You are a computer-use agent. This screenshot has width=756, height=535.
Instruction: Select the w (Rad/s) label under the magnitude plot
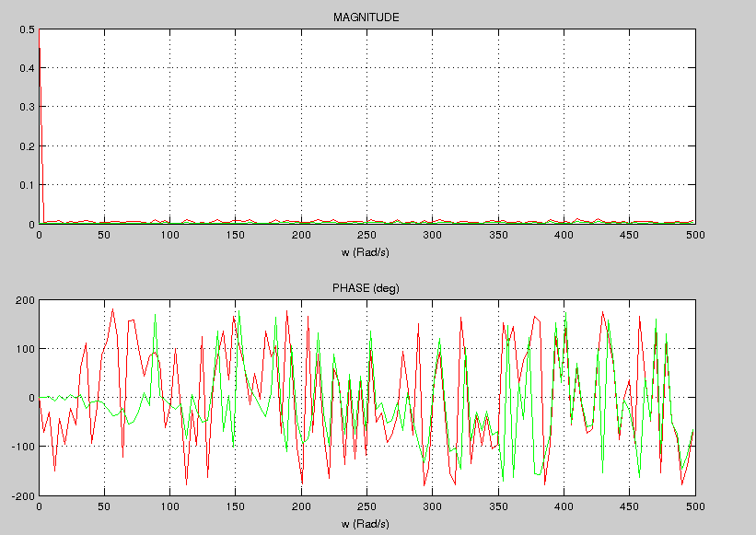[366, 252]
